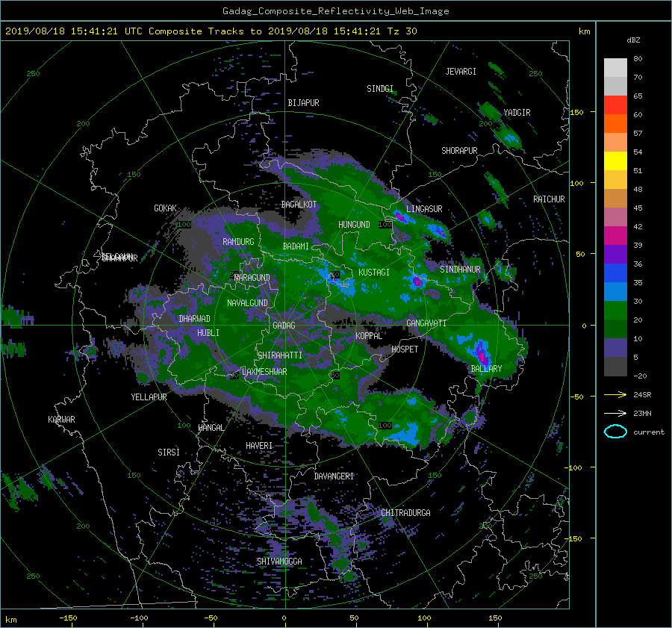This screenshot has height=628, width=672.
Task: Click the HAVERI city label
Action: [x=259, y=446]
